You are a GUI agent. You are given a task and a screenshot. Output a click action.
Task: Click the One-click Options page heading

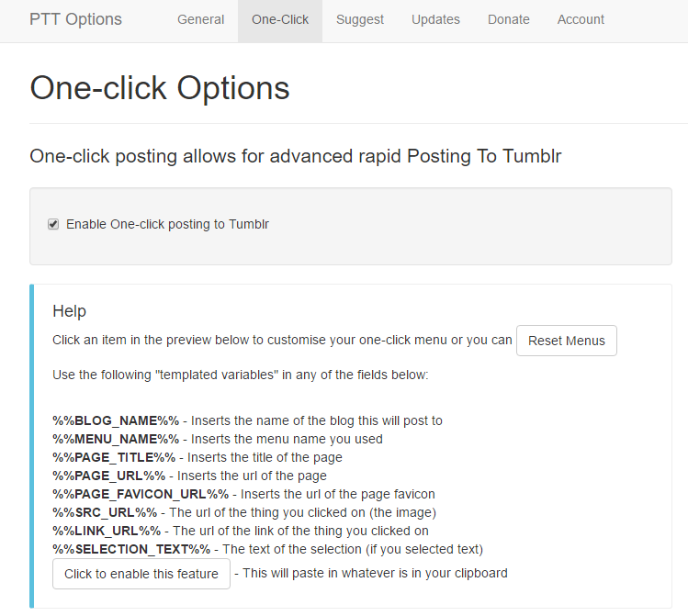pyautogui.click(x=160, y=88)
